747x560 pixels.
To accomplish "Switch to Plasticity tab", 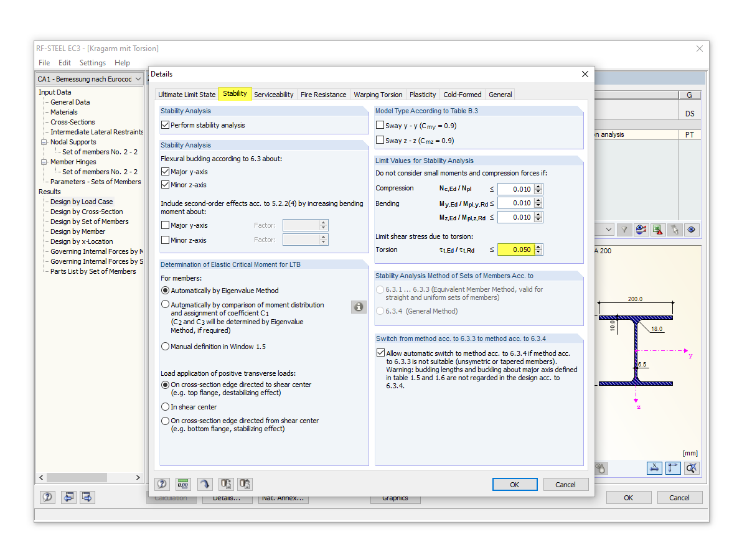I will pyautogui.click(x=423, y=95).
